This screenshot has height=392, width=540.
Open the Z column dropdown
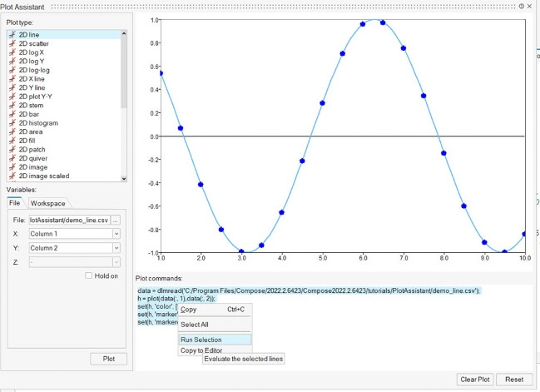coord(116,261)
